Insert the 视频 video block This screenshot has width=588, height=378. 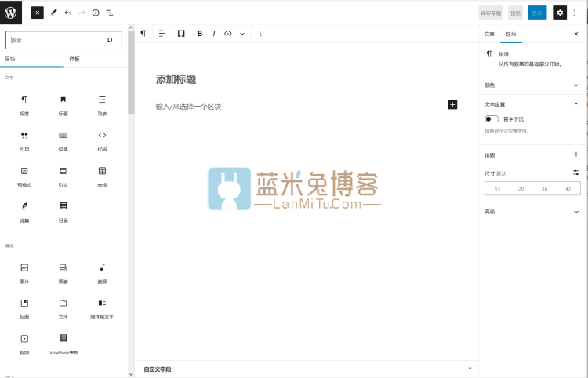tap(24, 344)
